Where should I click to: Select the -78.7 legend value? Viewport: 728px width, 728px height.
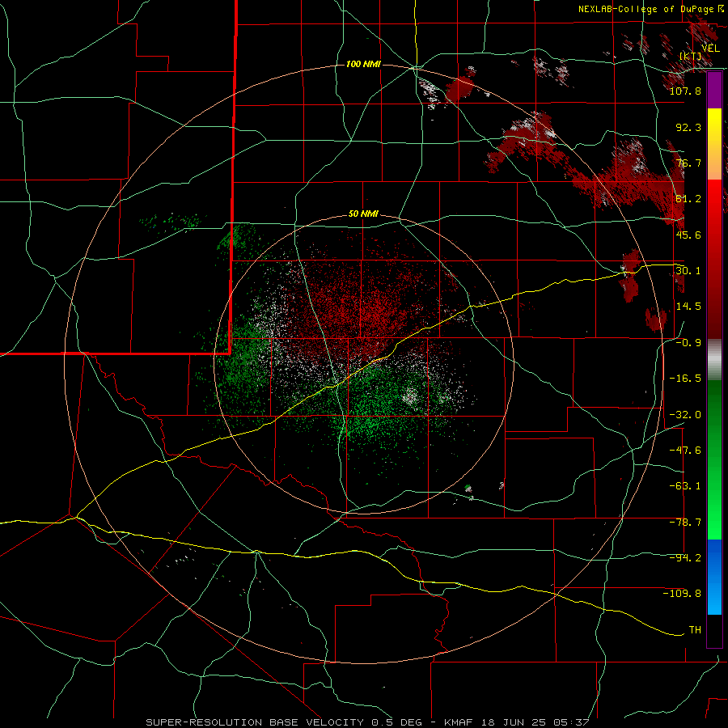coord(685,523)
